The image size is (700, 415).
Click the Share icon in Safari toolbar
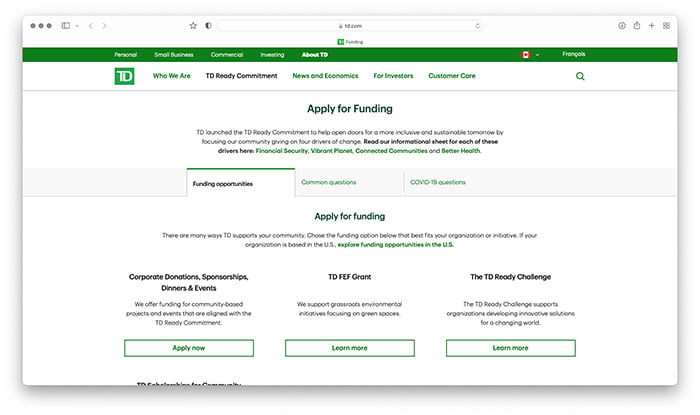[637, 25]
